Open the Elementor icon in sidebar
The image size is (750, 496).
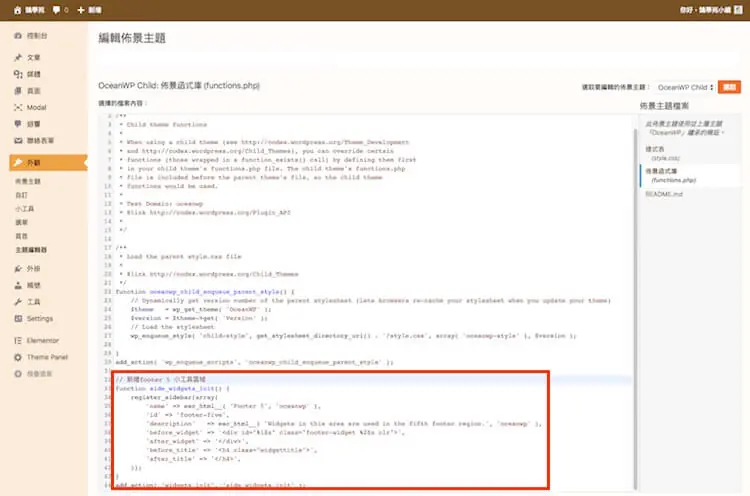[18, 341]
